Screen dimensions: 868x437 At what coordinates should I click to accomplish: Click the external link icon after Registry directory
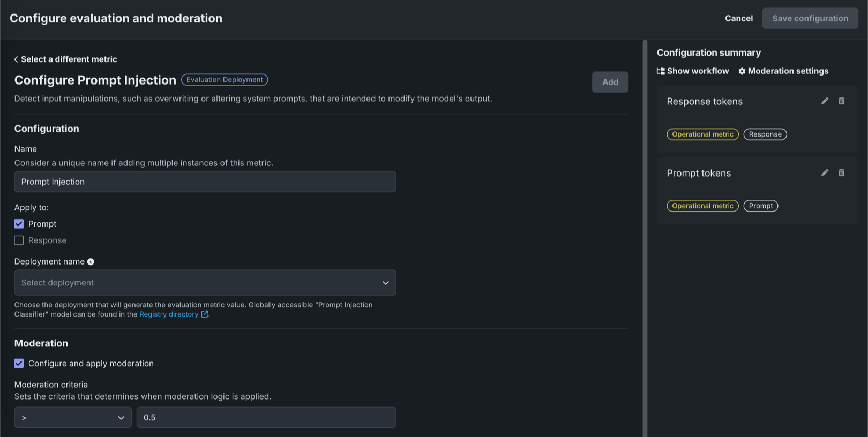tap(205, 314)
